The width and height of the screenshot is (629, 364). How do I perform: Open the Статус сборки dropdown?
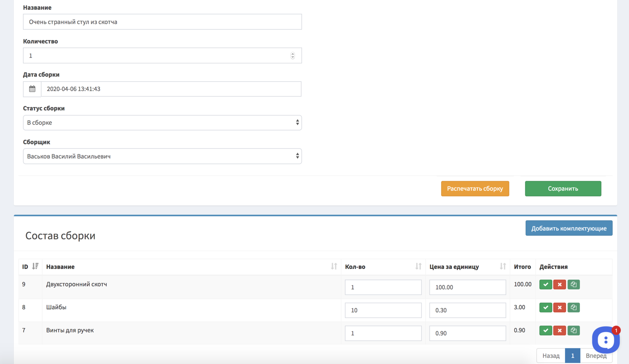pos(162,123)
